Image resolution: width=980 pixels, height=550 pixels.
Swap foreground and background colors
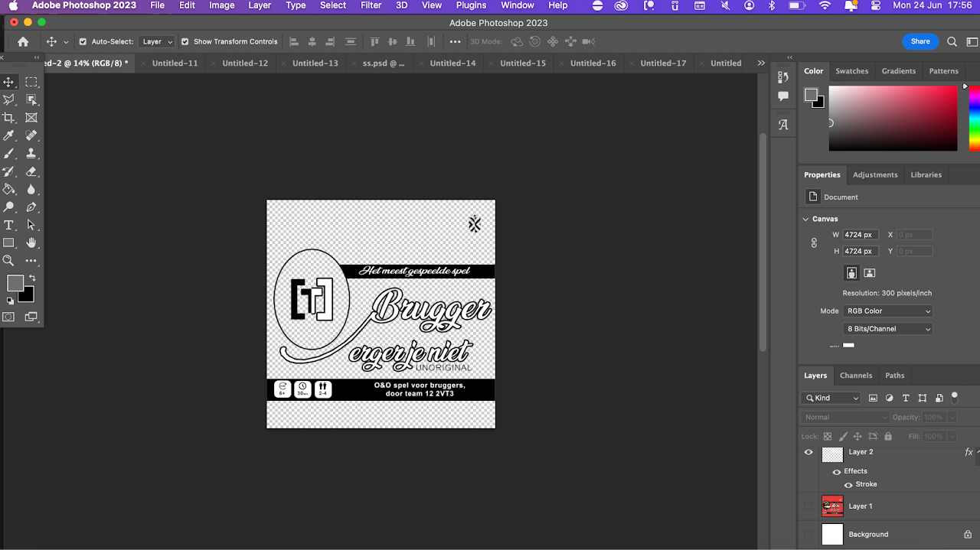[x=32, y=278]
